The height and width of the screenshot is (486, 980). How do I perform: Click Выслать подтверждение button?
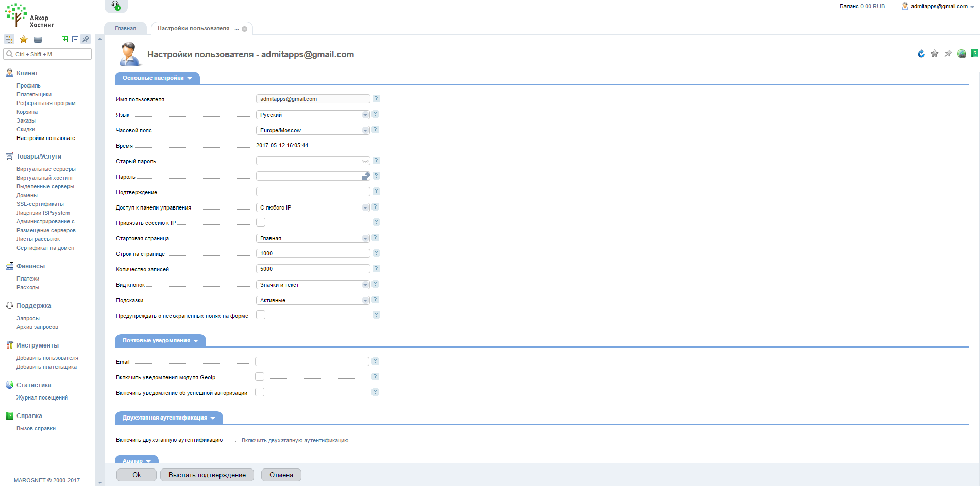207,475
